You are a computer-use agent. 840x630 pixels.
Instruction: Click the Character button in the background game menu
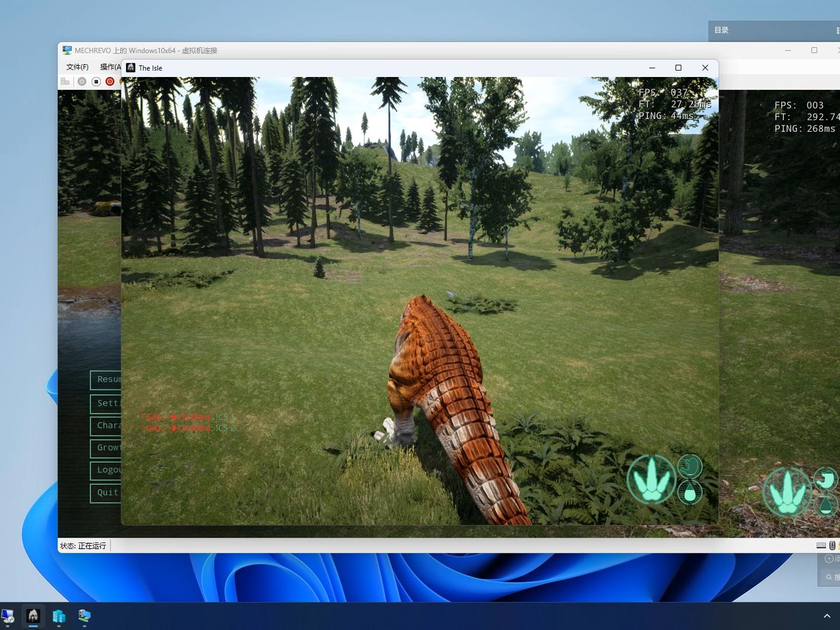(x=106, y=426)
